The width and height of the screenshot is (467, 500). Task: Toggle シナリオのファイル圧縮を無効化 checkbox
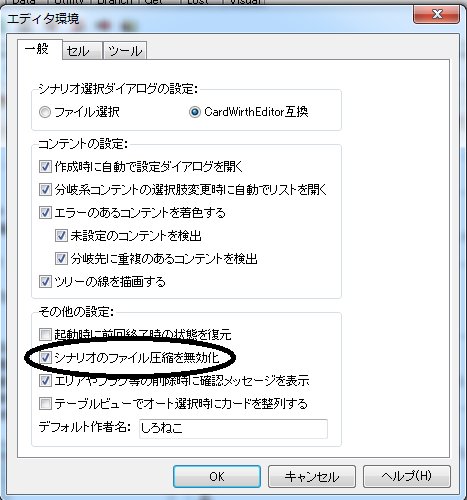click(x=45, y=357)
